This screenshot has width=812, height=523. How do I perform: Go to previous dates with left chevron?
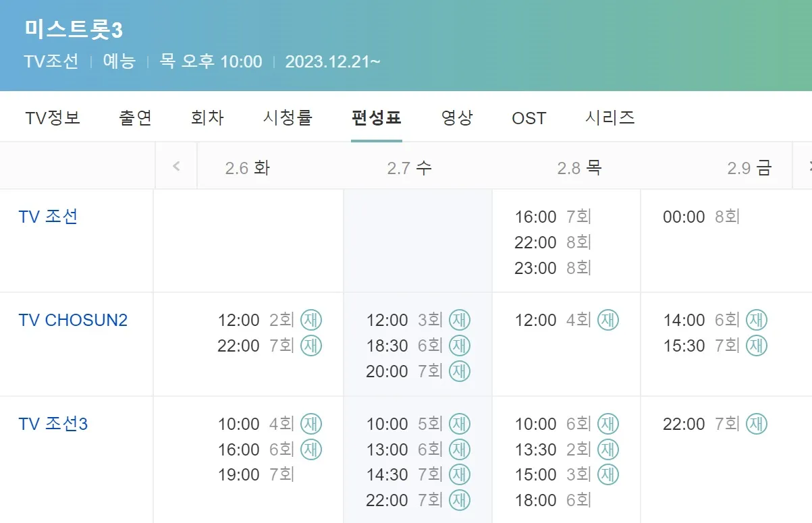click(176, 166)
